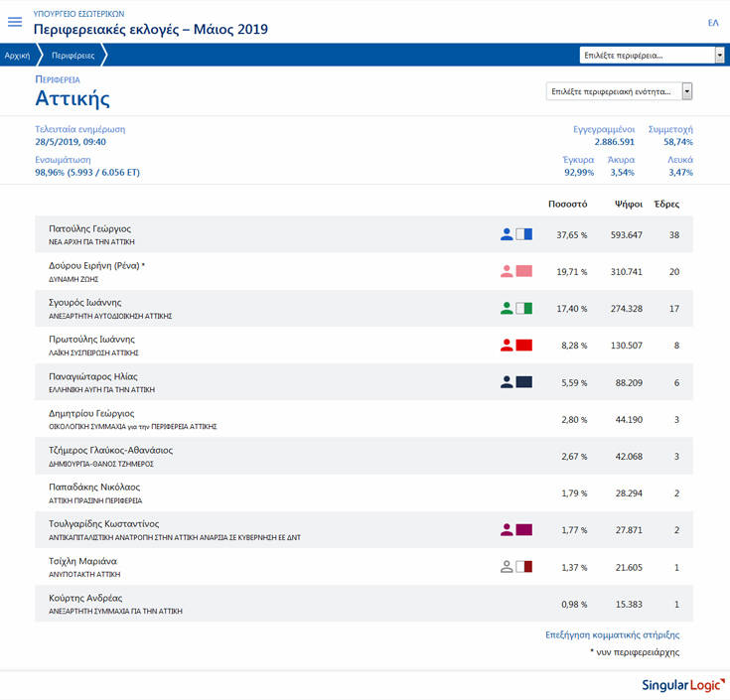Click pink person icon beside Δούρου Ειρήνη

(x=507, y=271)
